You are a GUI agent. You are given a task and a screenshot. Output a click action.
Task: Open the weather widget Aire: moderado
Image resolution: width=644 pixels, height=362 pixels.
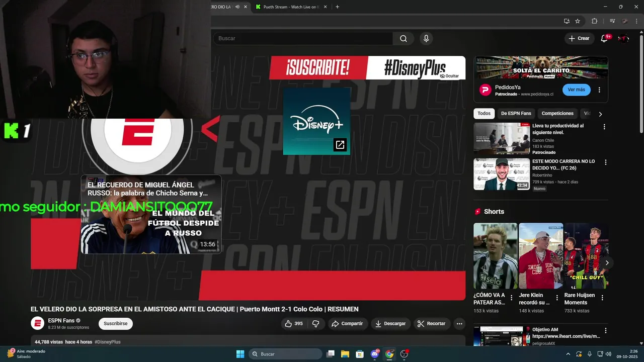26,354
